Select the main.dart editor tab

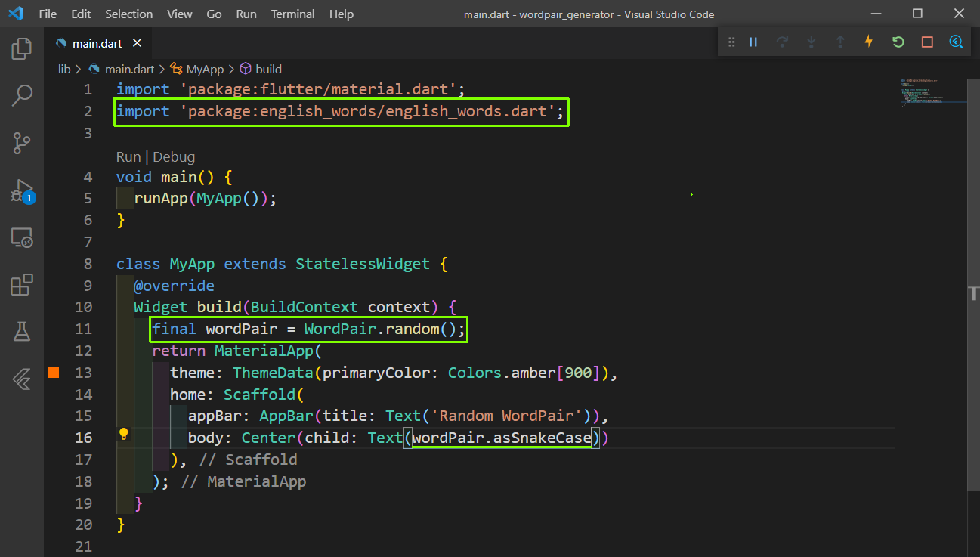click(97, 44)
